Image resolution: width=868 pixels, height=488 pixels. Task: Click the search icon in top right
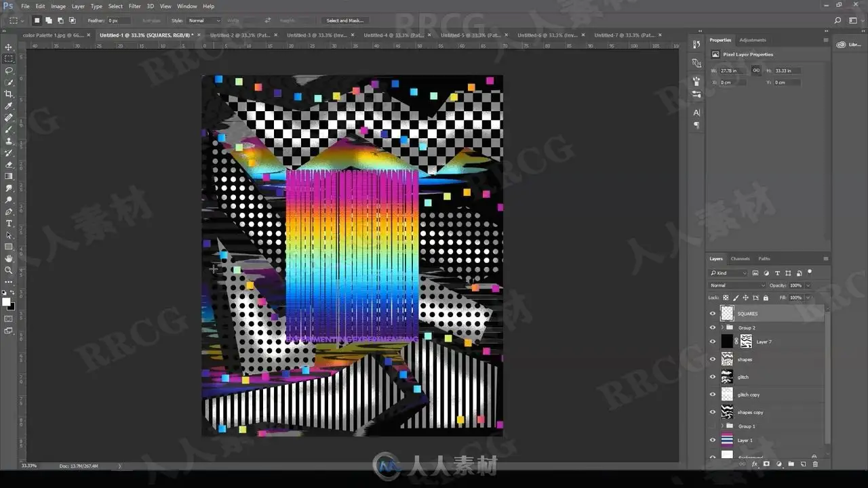(x=838, y=21)
